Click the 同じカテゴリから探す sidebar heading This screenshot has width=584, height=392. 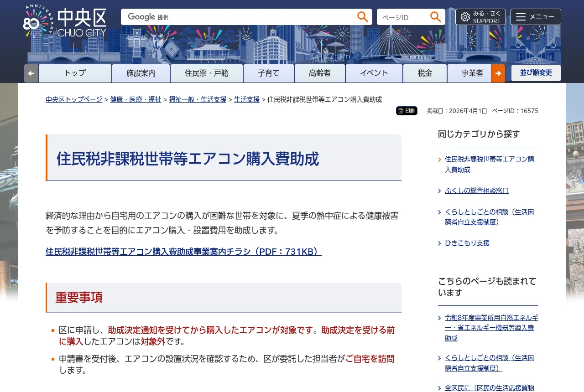479,134
